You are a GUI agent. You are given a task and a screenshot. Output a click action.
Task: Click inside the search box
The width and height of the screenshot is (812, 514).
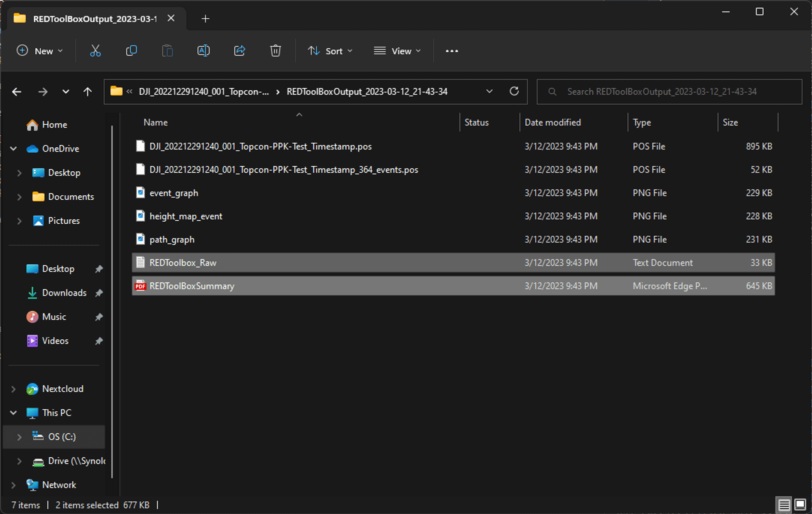click(x=669, y=91)
